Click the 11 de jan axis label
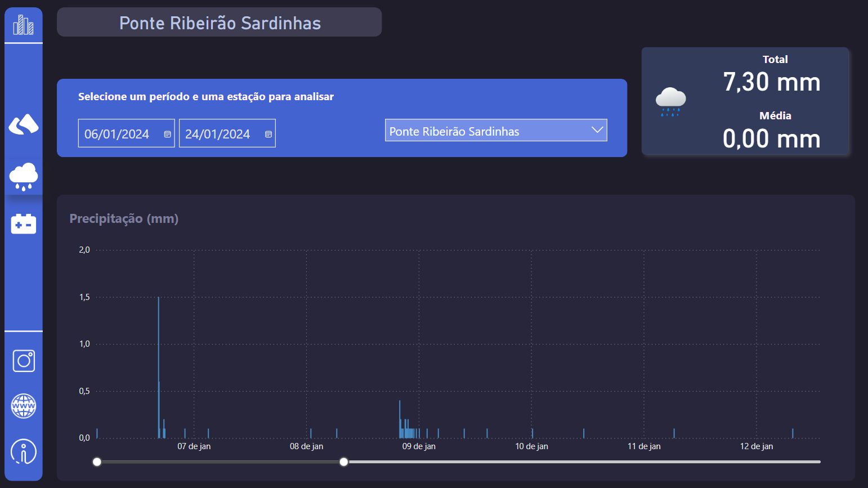Viewport: 868px width, 488px height. click(644, 446)
